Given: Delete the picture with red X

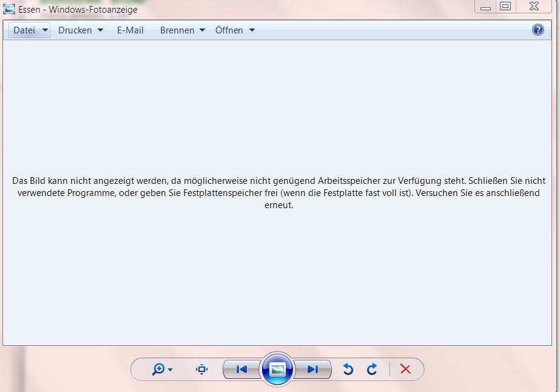Looking at the screenshot, I should [405, 369].
